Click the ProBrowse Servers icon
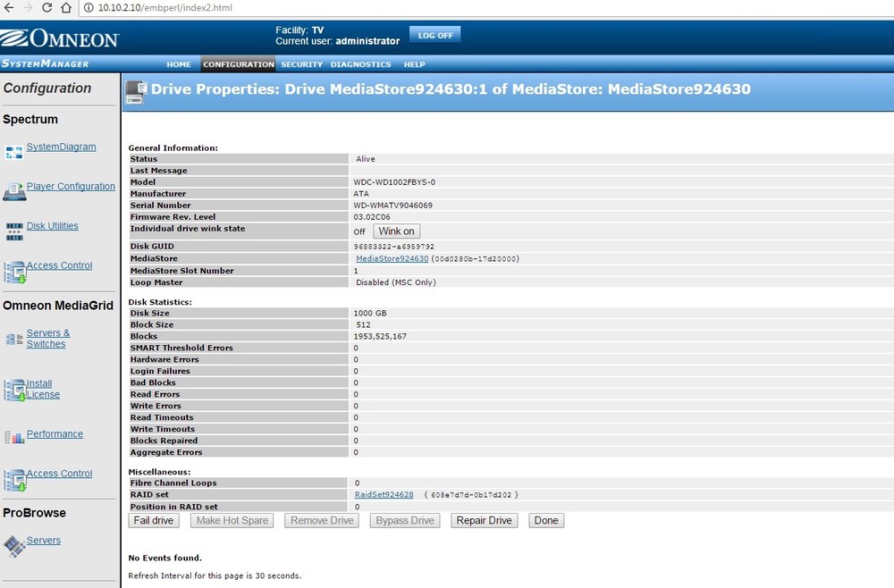This screenshot has width=894, height=588. [x=15, y=546]
